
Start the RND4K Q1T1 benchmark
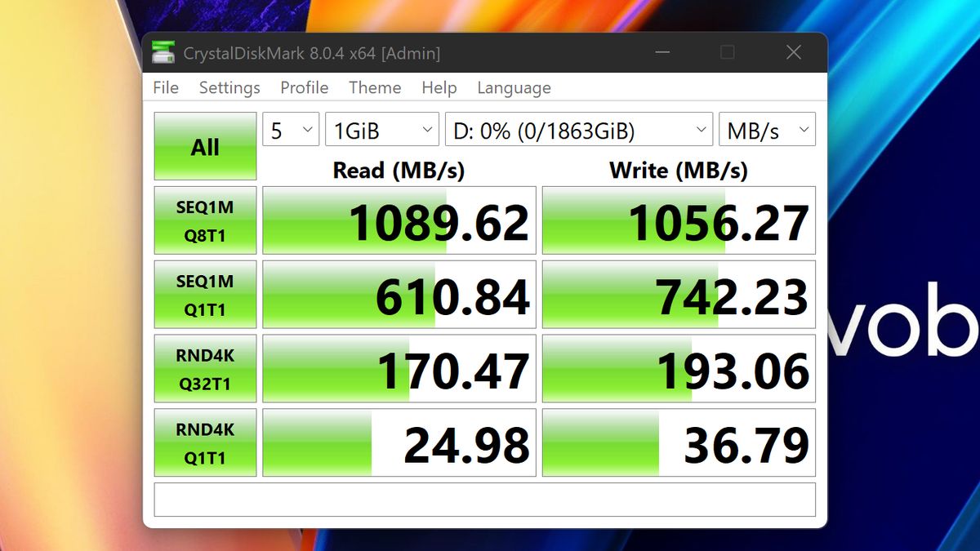[204, 442]
